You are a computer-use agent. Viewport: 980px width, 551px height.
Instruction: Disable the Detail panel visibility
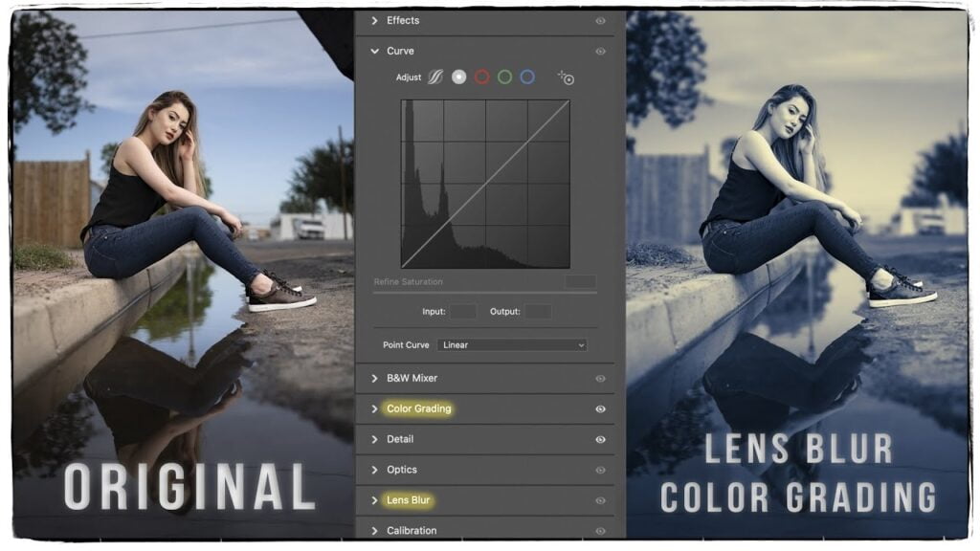click(x=600, y=439)
